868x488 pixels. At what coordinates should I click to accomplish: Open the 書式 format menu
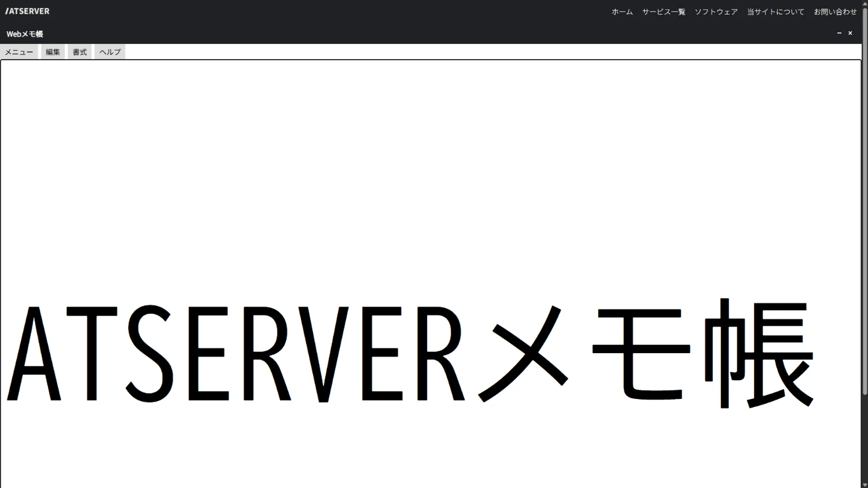(x=80, y=52)
